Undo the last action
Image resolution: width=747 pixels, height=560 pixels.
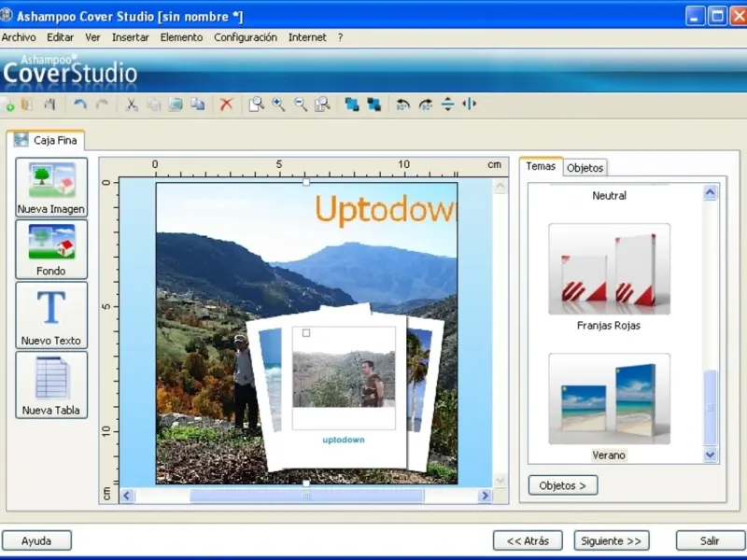point(79,105)
